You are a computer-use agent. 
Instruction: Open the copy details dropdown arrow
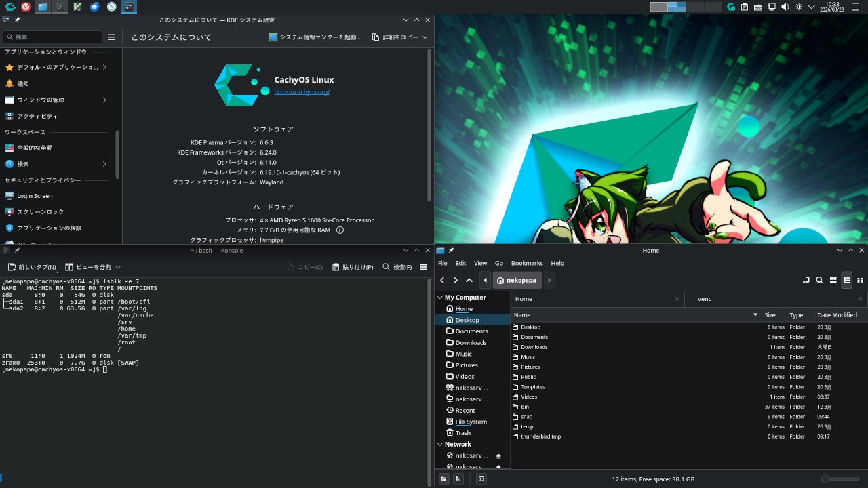(x=425, y=37)
